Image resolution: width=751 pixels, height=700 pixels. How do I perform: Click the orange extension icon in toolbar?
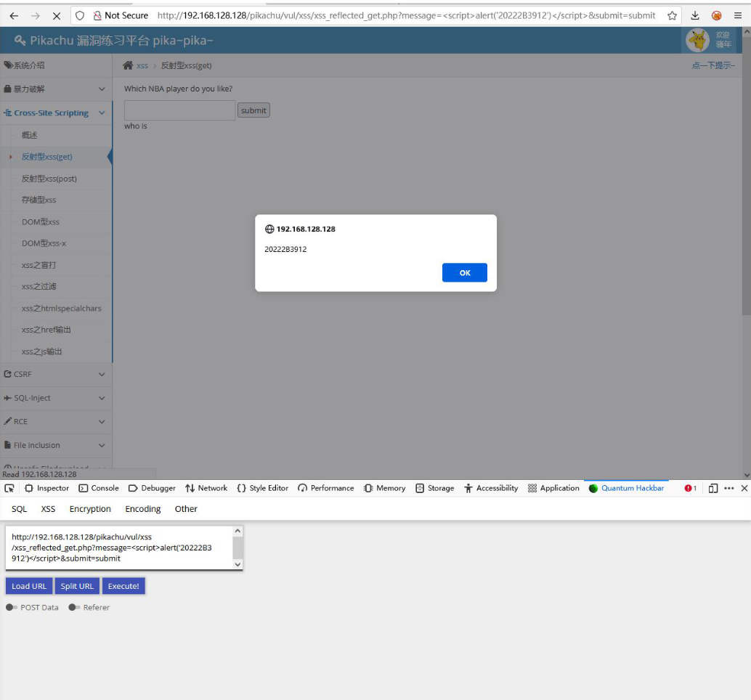point(717,16)
